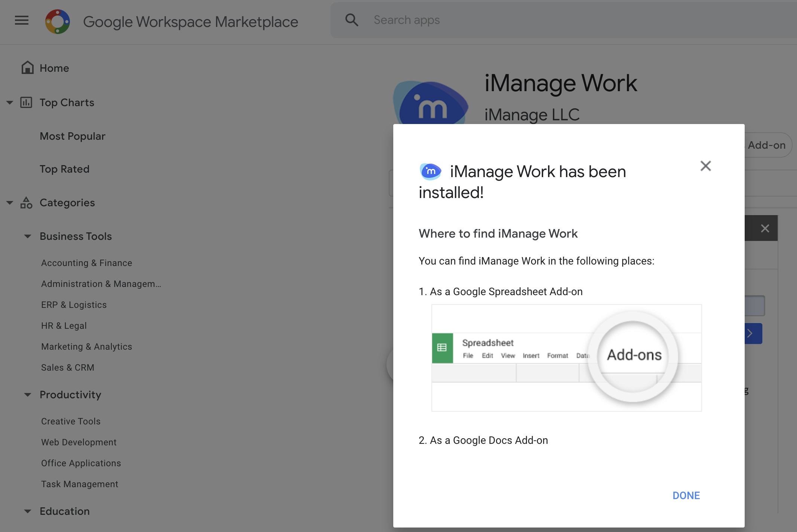The image size is (797, 532).
Task: Open Most Popular chart
Action: pos(73,136)
